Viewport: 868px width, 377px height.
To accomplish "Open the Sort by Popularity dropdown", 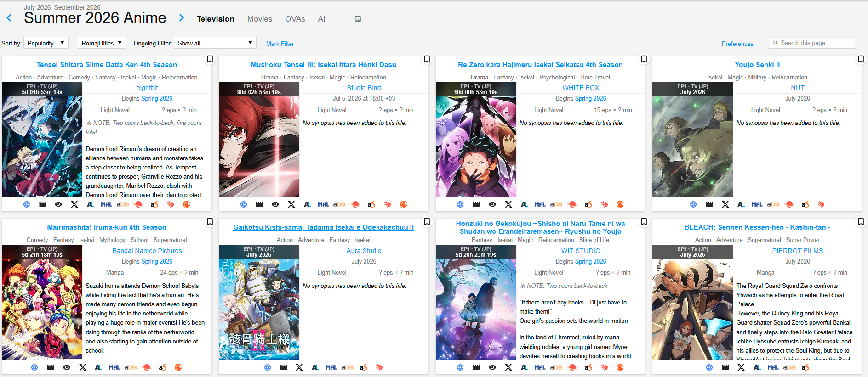I will pyautogui.click(x=46, y=43).
